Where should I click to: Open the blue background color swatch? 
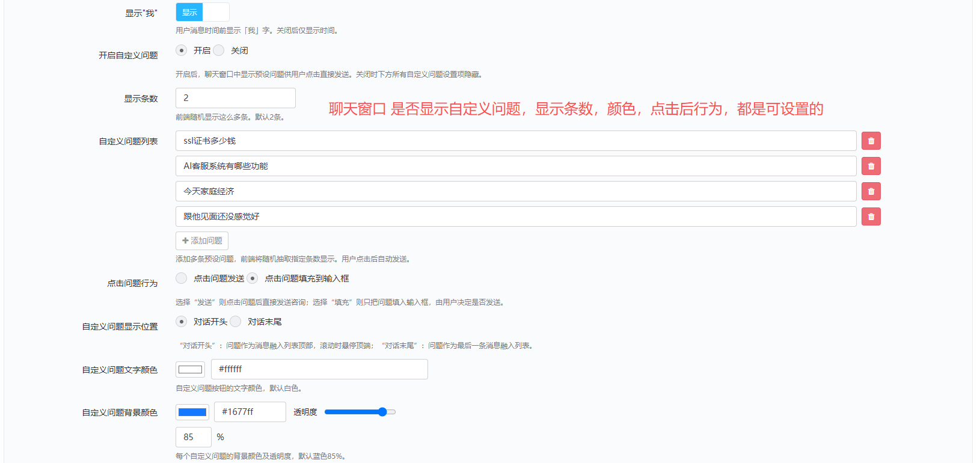(192, 412)
